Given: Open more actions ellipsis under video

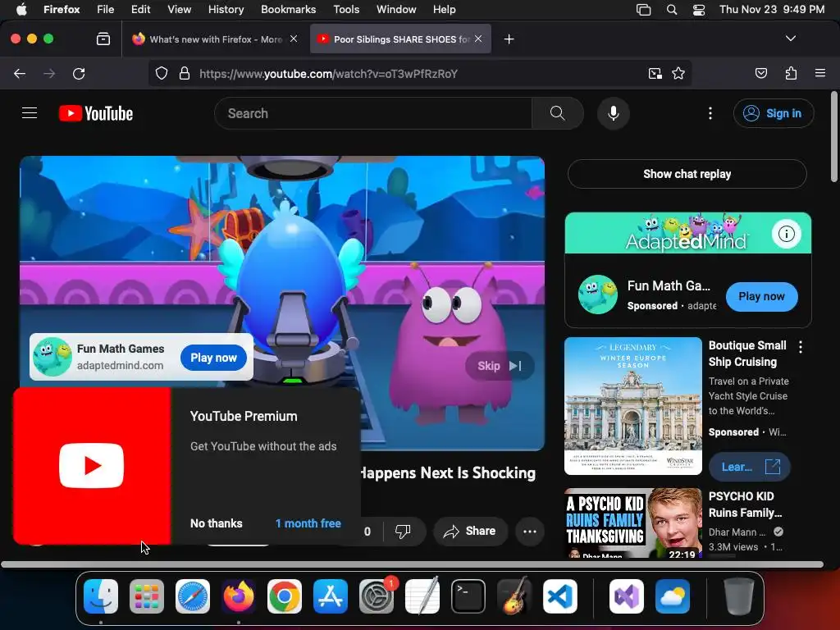Looking at the screenshot, I should point(530,532).
